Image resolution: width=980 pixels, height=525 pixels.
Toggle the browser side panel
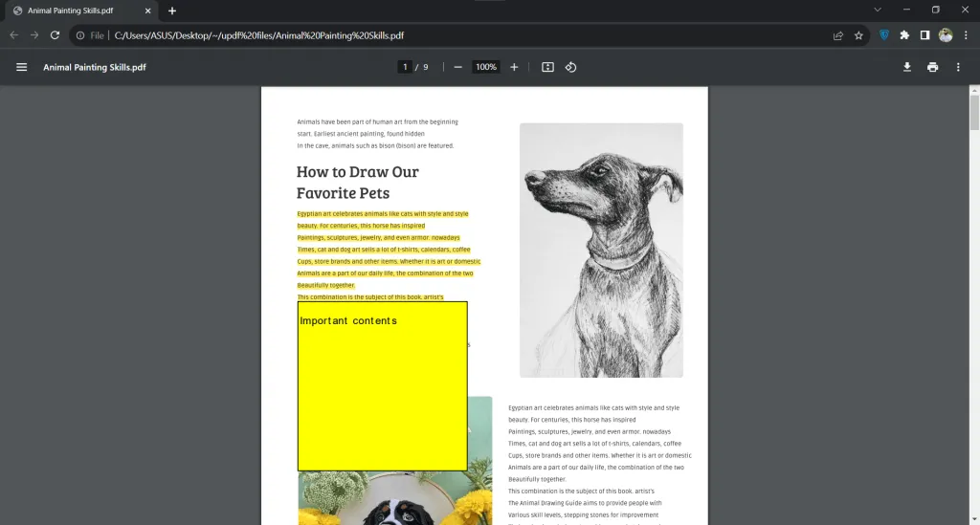pos(924,35)
